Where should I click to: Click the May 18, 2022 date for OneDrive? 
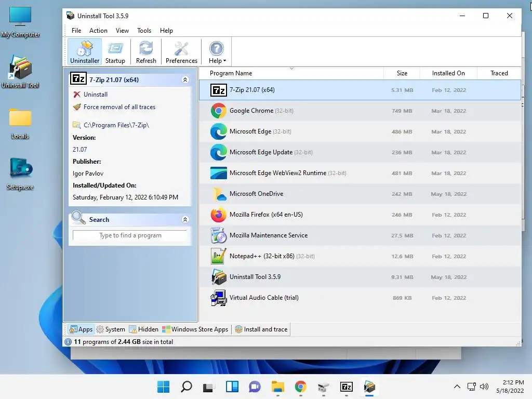pyautogui.click(x=448, y=194)
